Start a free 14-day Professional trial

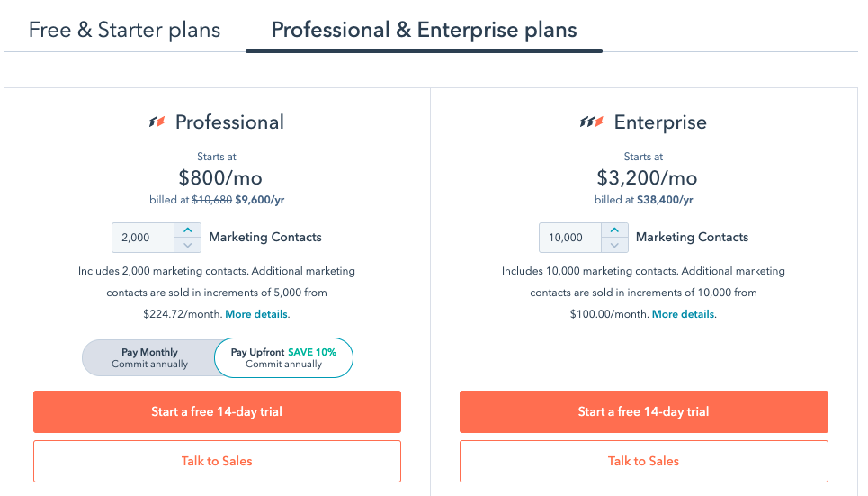click(x=217, y=411)
